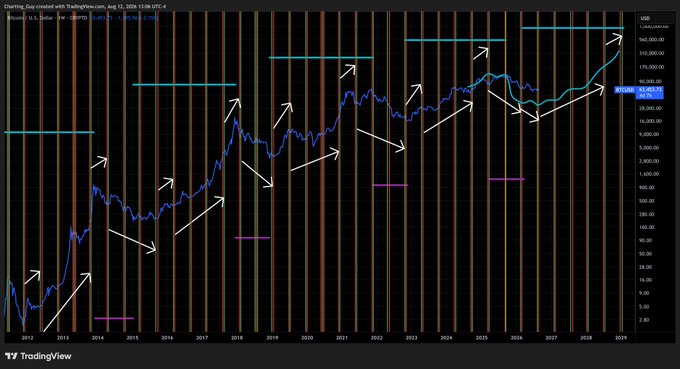
Task: Select the 170,000.00 price axis label
Action: 652,67
